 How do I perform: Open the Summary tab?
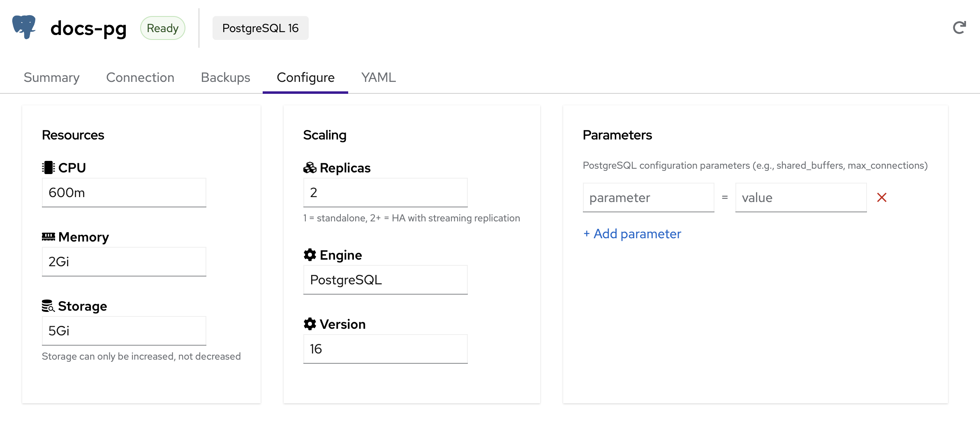pyautogui.click(x=51, y=77)
